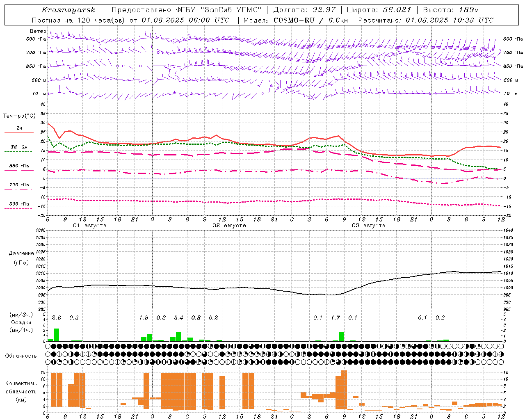Click the 'Осадки' precipitation label
525x420 pixels.
[x=21, y=322]
